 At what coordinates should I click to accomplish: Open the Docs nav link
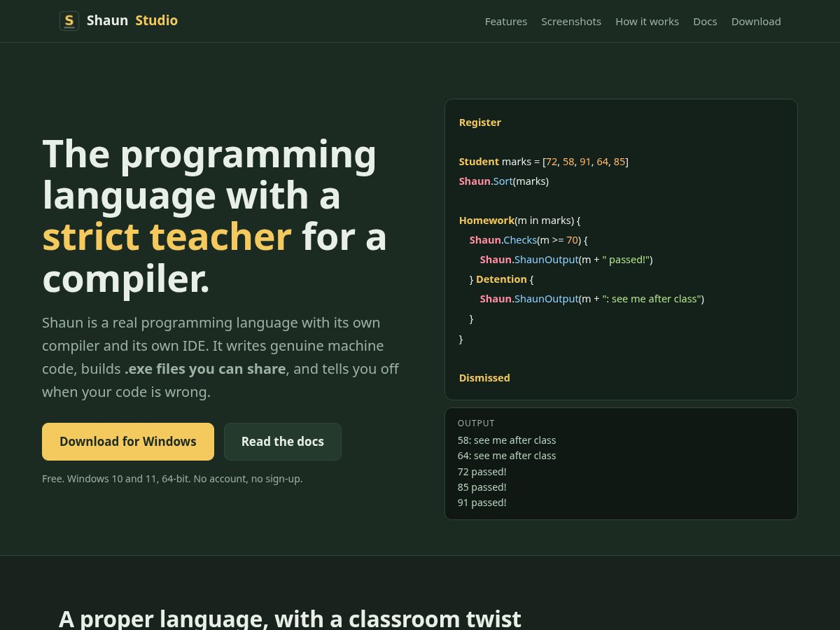pos(705,22)
